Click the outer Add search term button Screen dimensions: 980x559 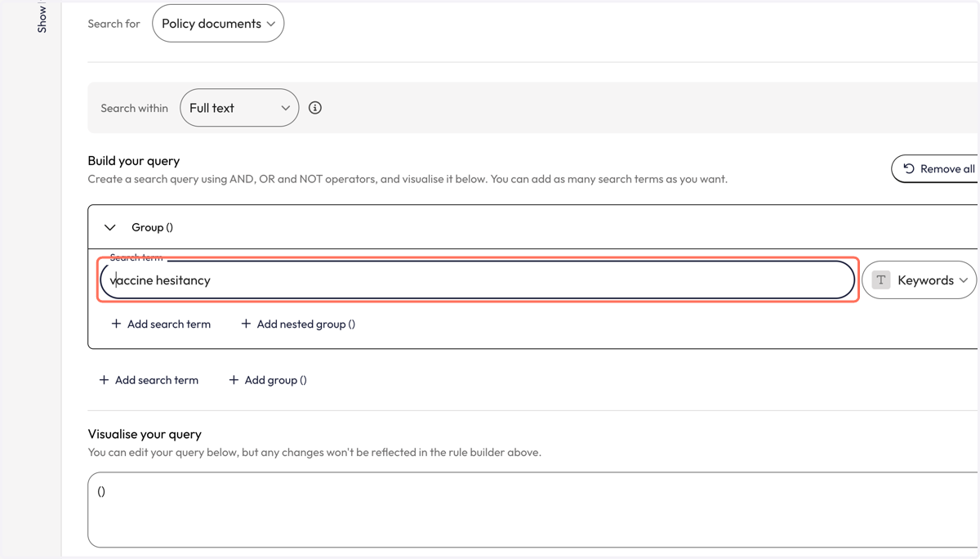point(149,380)
